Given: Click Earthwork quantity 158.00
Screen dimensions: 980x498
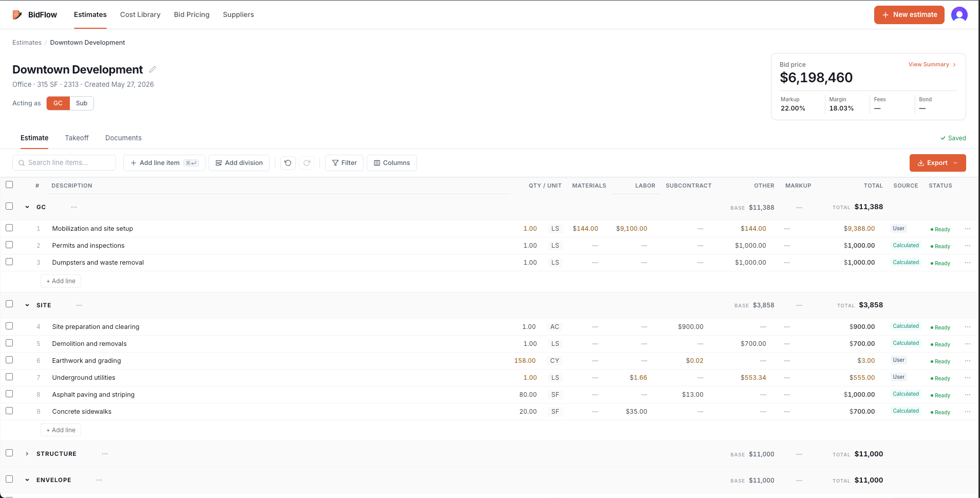Looking at the screenshot, I should point(525,361).
